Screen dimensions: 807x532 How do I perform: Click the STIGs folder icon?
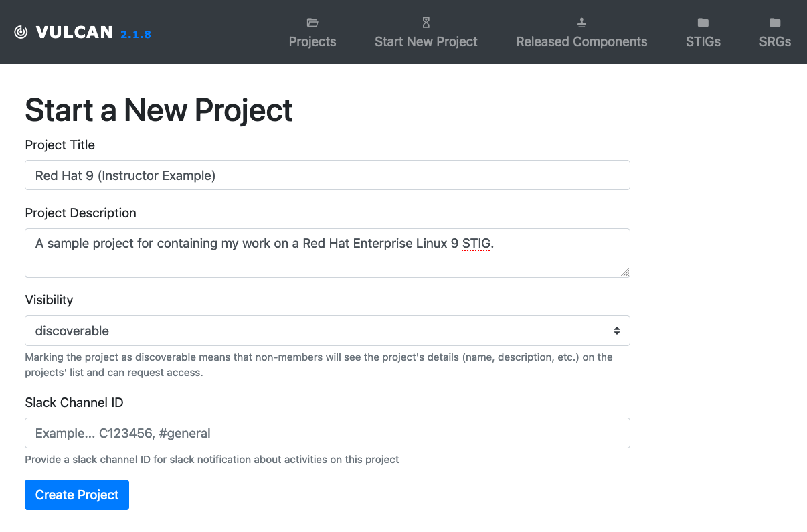[x=702, y=22]
